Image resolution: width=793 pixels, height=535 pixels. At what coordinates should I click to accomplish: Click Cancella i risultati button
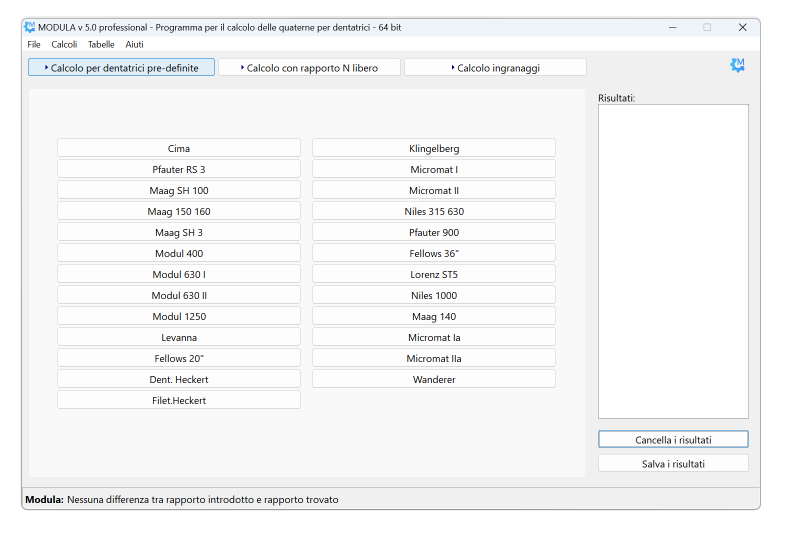(673, 439)
